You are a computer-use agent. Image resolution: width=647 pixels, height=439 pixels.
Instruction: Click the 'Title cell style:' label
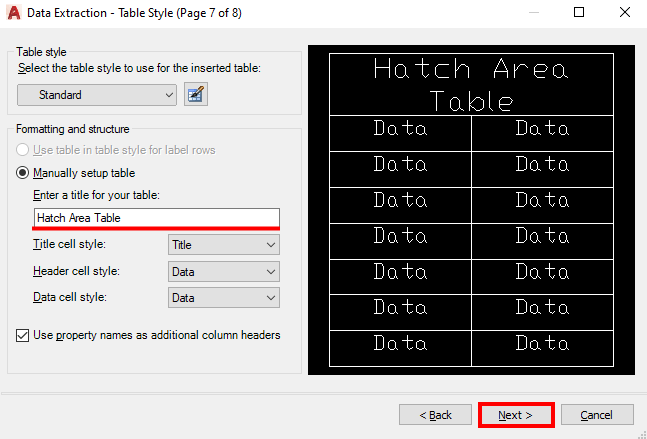69,244
